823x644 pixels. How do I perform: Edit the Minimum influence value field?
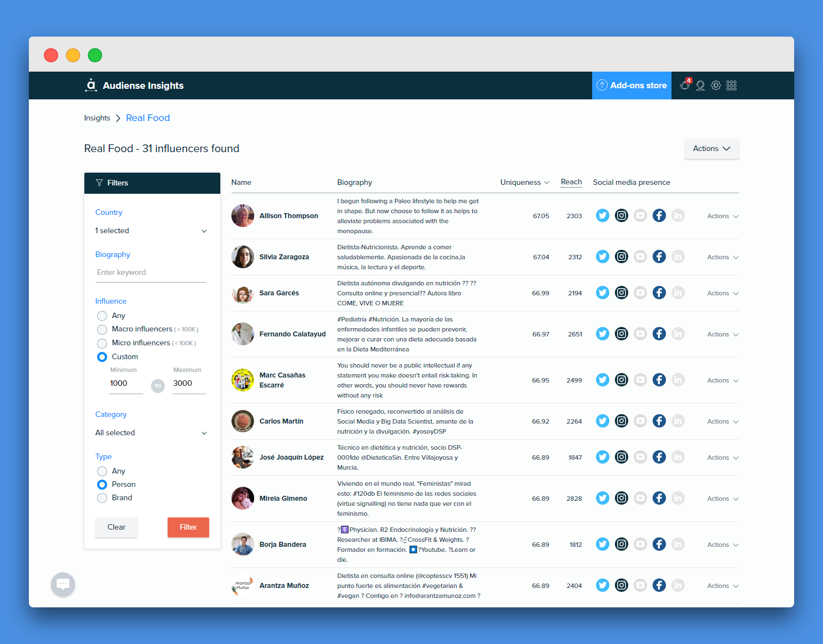pos(126,384)
